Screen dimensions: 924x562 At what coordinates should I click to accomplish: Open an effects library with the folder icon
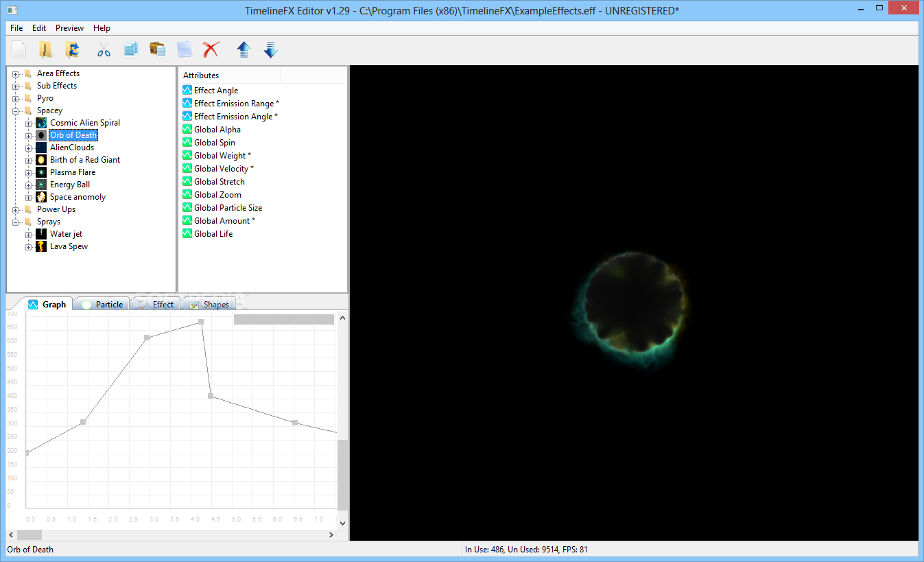coord(45,49)
